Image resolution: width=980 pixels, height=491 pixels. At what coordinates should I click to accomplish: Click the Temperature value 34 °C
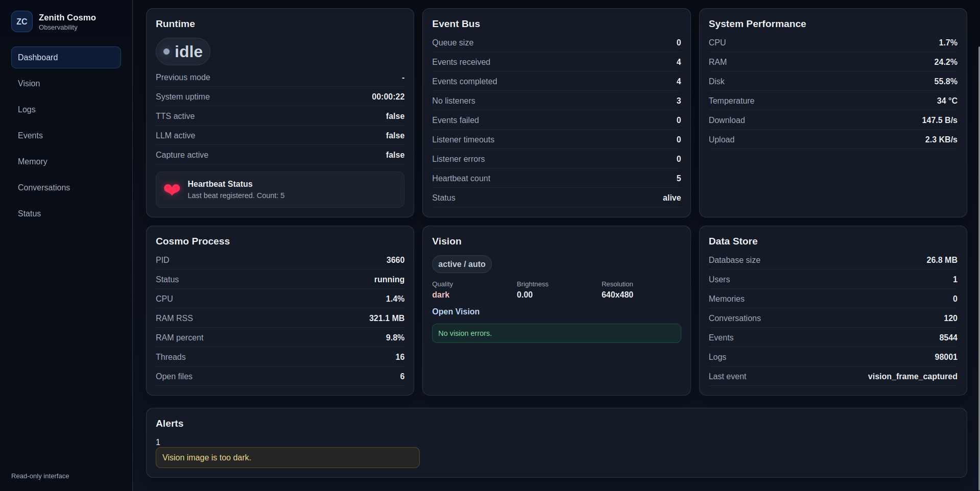[947, 101]
